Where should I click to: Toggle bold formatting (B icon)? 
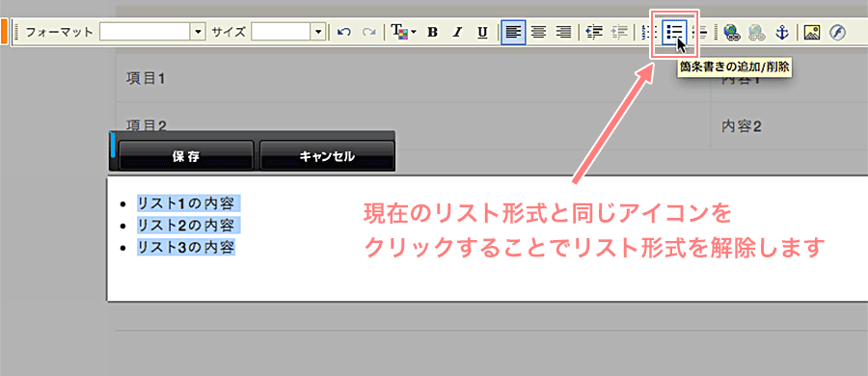click(433, 32)
